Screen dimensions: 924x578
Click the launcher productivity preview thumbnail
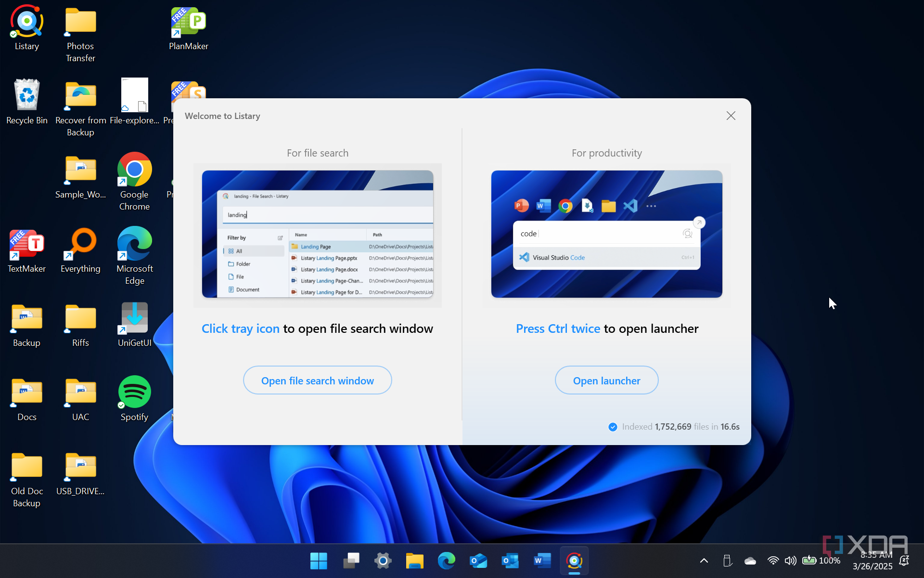pos(606,234)
